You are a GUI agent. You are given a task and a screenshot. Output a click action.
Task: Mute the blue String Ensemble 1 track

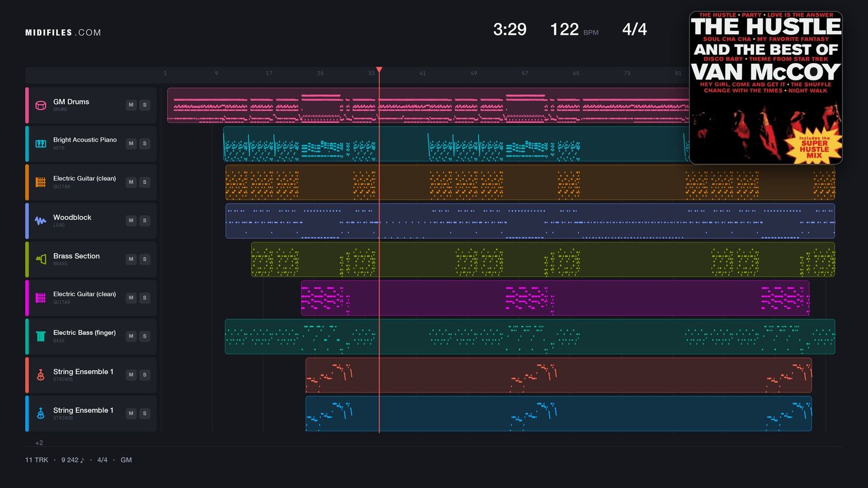tap(131, 413)
